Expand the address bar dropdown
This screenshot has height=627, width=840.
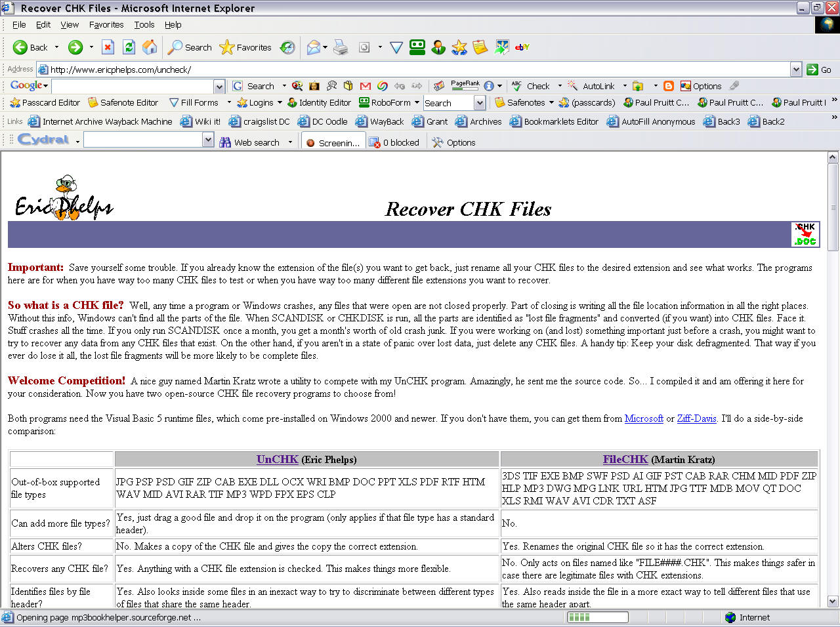click(796, 70)
